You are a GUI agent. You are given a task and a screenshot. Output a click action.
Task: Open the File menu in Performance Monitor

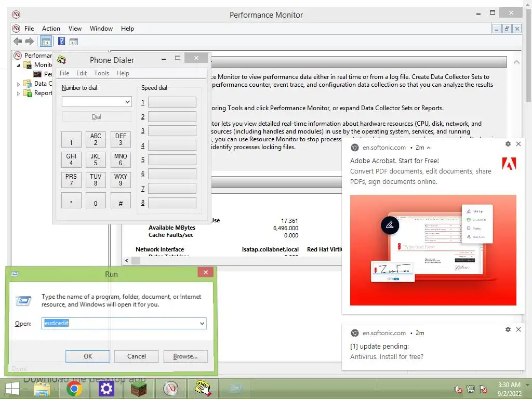point(29,29)
